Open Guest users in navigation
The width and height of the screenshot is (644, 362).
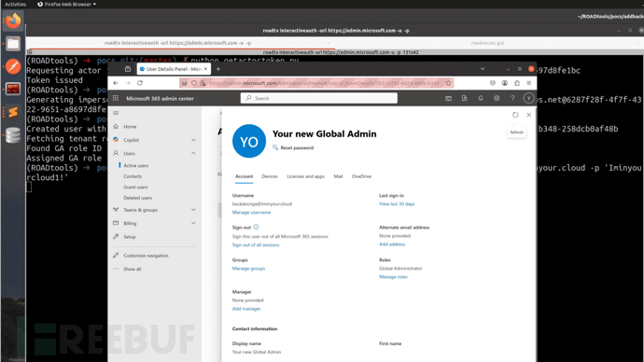[x=135, y=188]
